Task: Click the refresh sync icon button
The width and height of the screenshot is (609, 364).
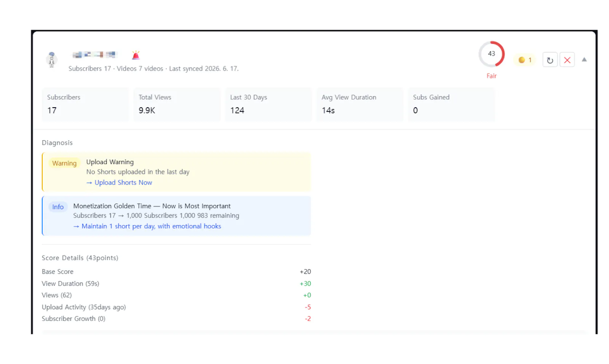Action: click(x=550, y=60)
